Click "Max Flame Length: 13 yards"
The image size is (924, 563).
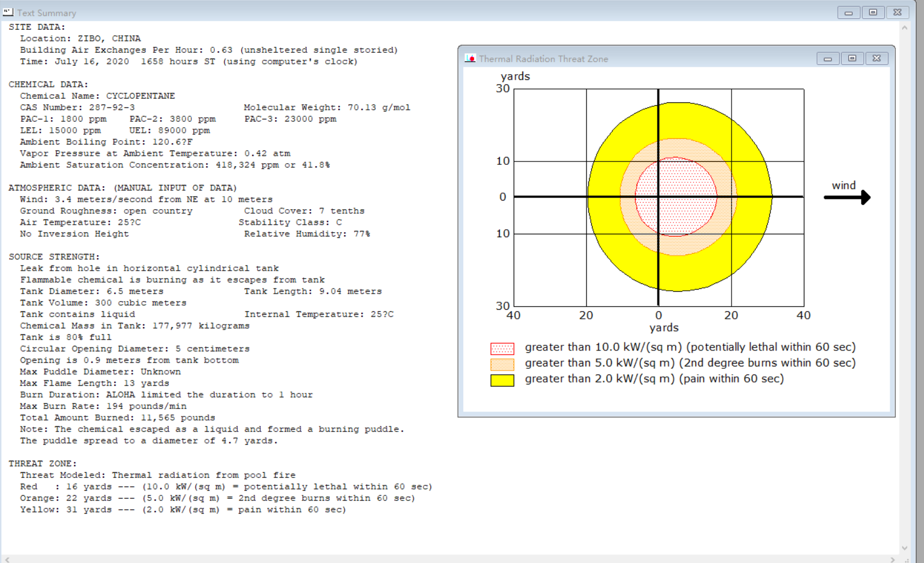tap(95, 383)
